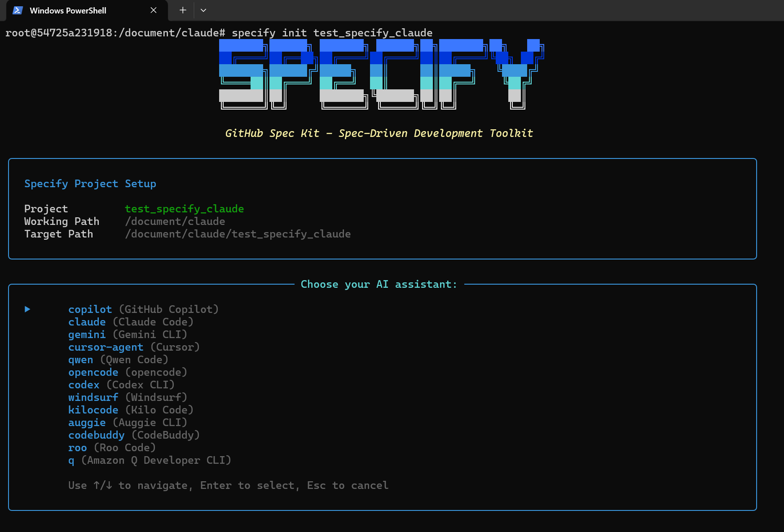Click the navigation hint text line

coord(228,485)
